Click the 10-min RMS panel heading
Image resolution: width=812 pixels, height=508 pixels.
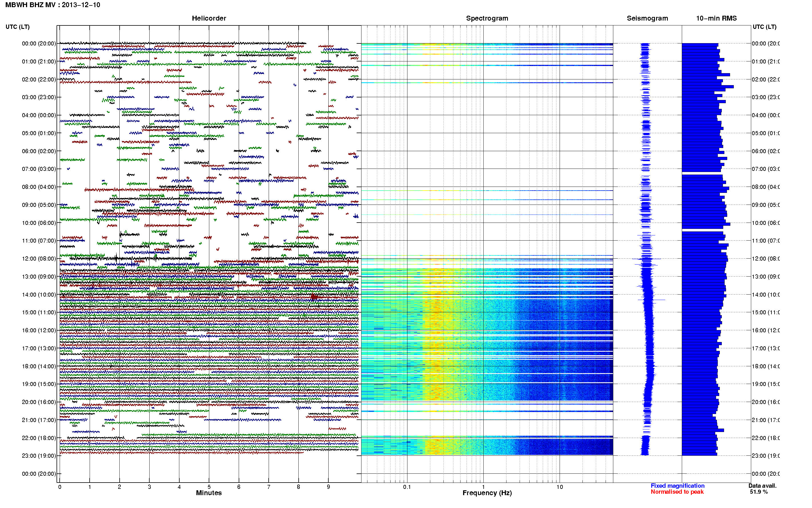(x=716, y=18)
